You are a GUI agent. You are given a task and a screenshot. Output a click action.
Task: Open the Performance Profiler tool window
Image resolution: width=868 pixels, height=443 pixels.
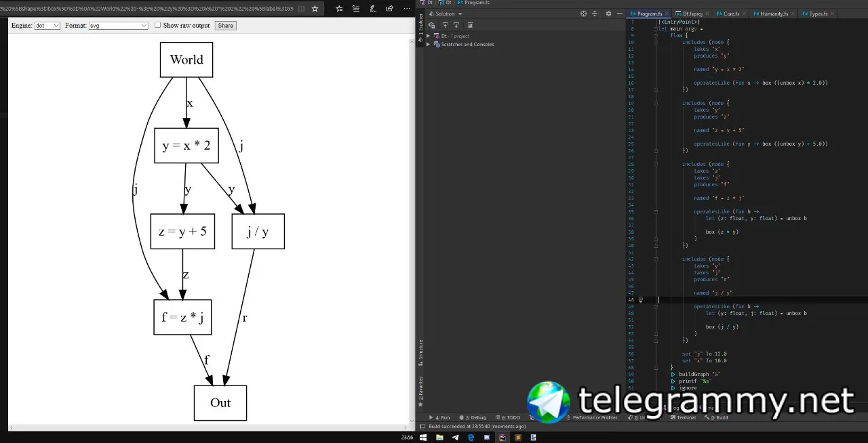591,417
